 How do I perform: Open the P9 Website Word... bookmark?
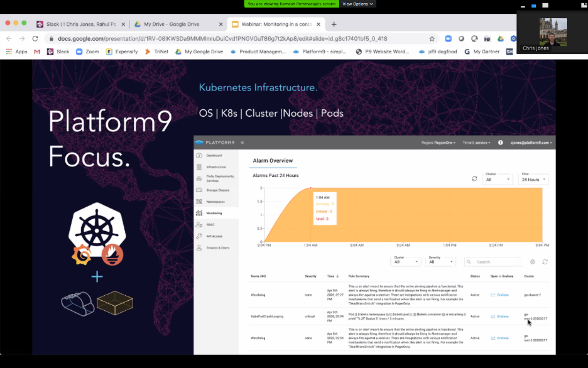(383, 51)
